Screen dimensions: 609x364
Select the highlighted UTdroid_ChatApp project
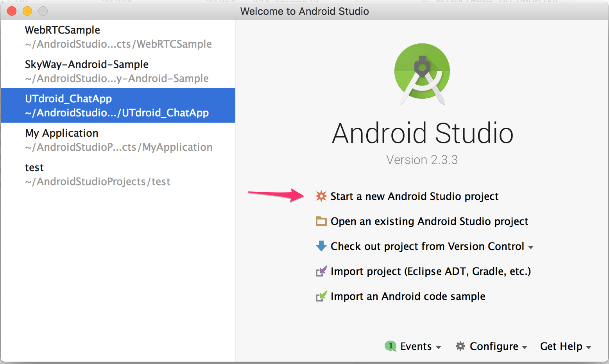117,105
